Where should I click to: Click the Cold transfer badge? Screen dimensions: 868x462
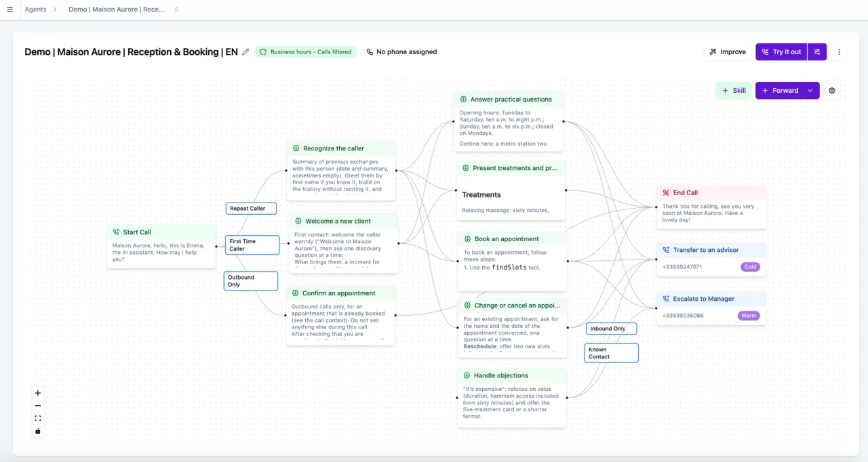(x=750, y=267)
